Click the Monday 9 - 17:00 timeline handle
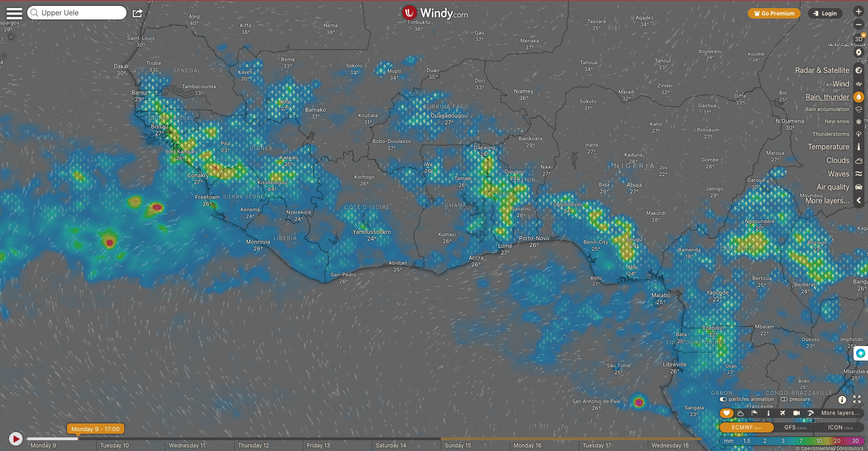This screenshot has width=868, height=451. (95, 429)
